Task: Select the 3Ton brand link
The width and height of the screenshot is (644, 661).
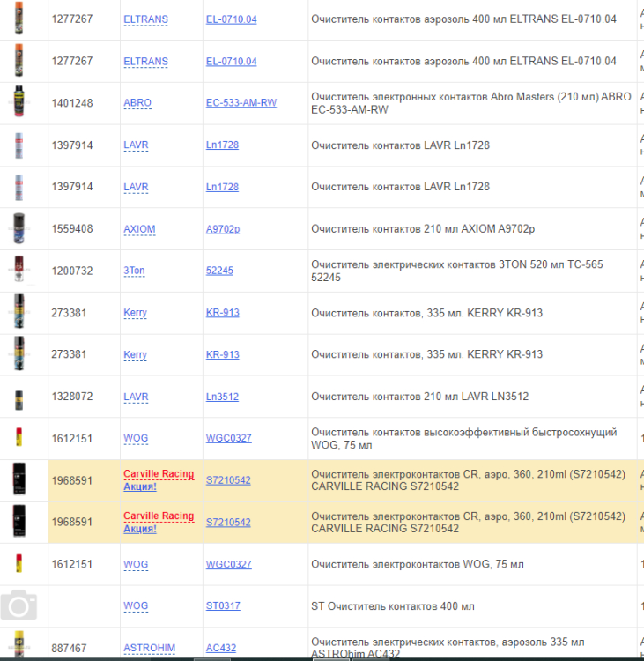Action: pos(134,271)
